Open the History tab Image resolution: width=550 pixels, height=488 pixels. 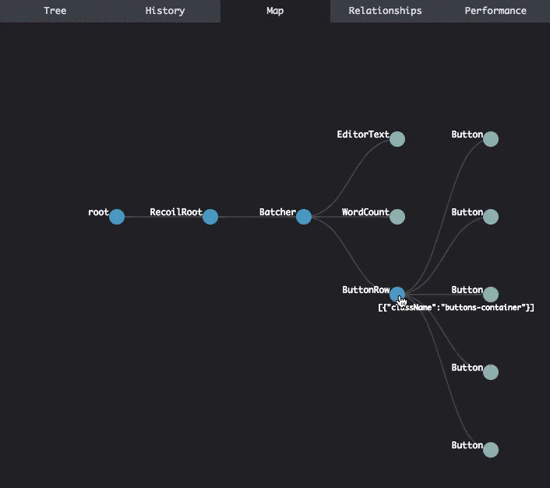(165, 11)
